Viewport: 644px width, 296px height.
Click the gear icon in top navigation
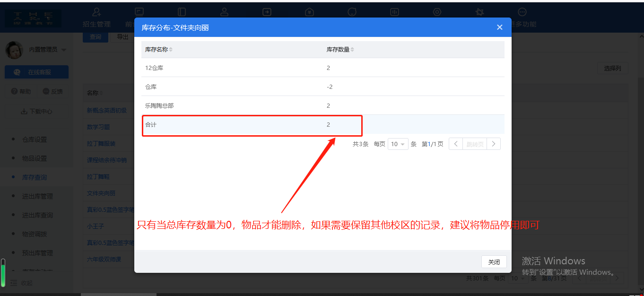click(437, 12)
